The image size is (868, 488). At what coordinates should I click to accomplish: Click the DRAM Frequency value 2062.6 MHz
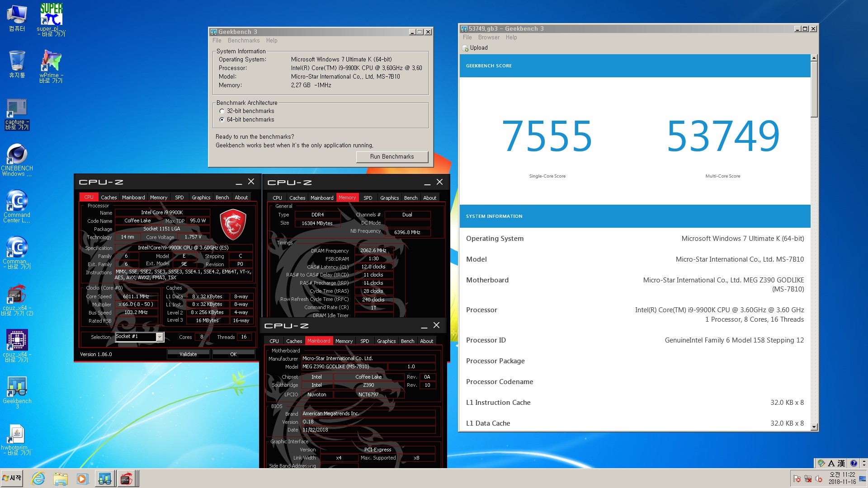tap(373, 250)
